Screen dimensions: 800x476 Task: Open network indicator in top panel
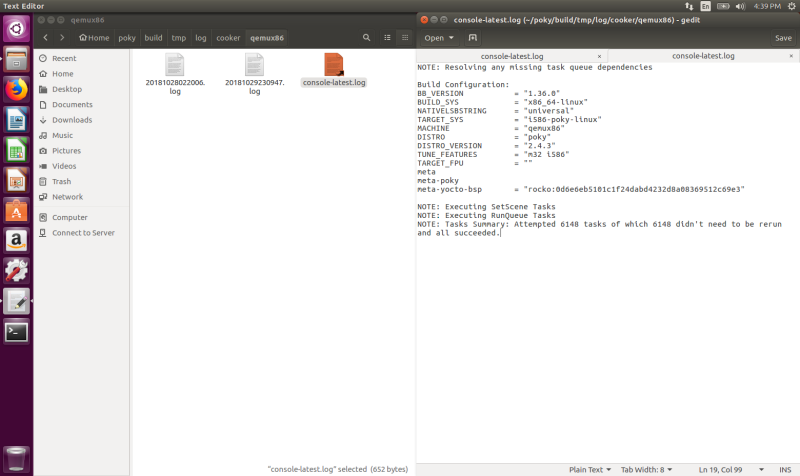pos(689,6)
